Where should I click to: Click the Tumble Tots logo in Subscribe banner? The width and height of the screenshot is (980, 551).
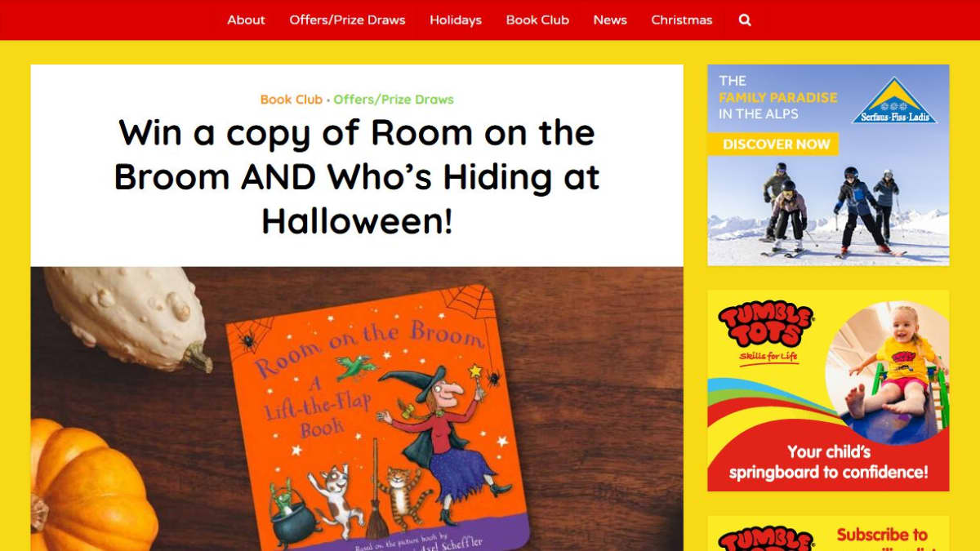(x=766, y=540)
